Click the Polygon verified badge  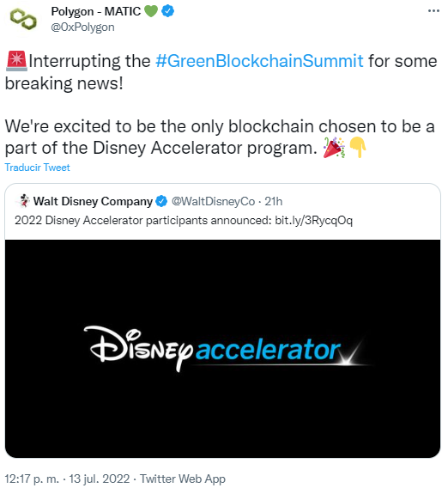pyautogui.click(x=167, y=11)
